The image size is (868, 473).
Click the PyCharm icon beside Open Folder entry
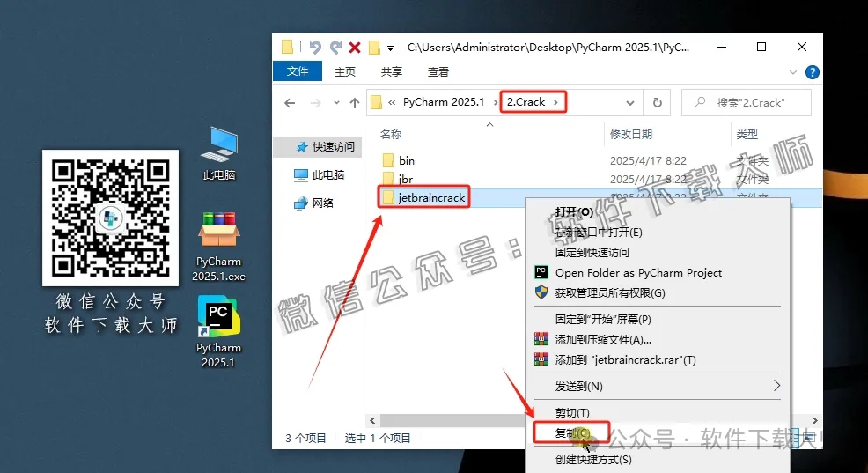541,272
